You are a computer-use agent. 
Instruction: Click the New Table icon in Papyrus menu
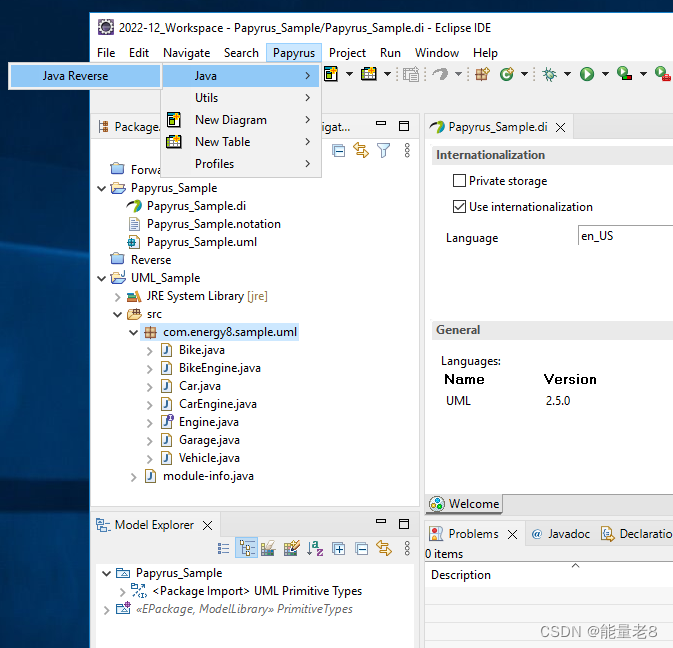pyautogui.click(x=174, y=142)
